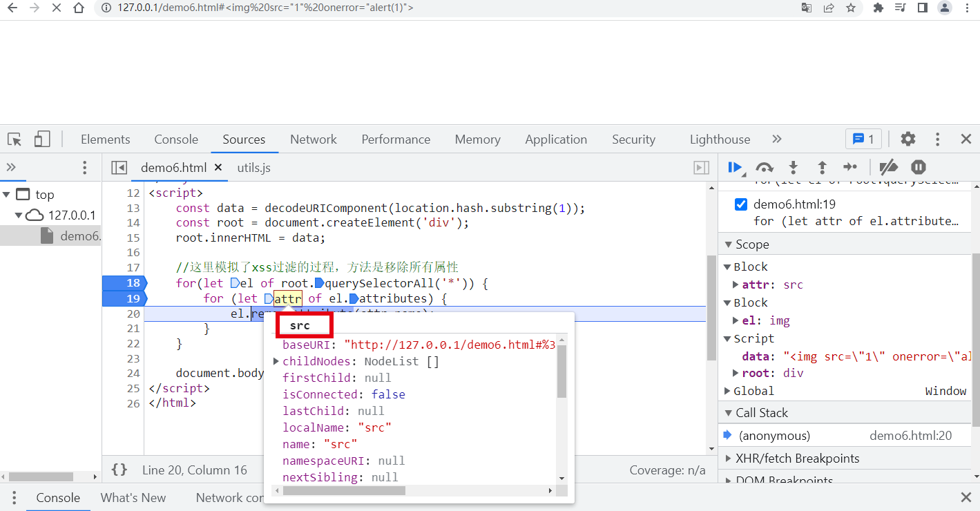Expand more navigator tabs chevron
Image resolution: width=980 pixels, height=511 pixels.
coord(11,167)
